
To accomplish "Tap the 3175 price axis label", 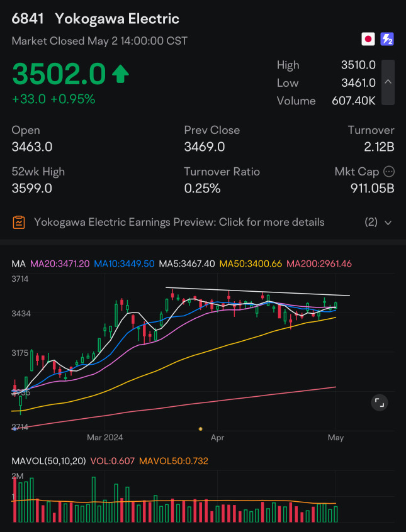I will (21, 353).
